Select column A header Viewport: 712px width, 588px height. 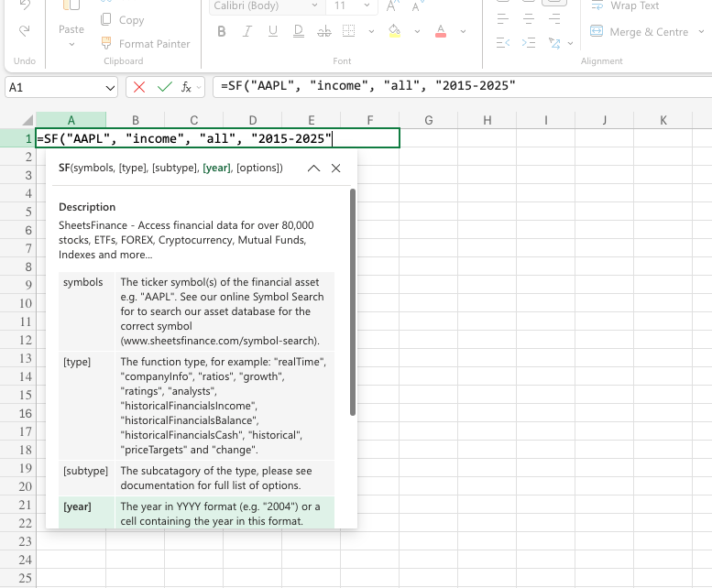tap(71, 120)
